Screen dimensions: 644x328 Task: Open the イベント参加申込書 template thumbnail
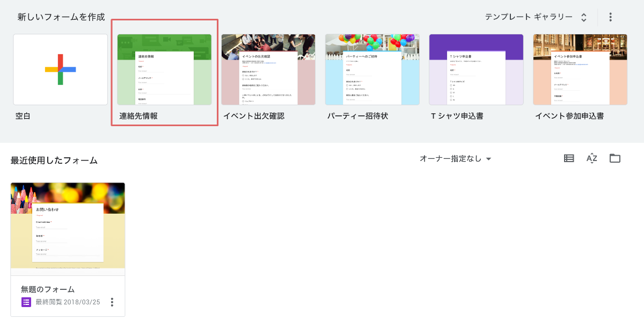[580, 70]
